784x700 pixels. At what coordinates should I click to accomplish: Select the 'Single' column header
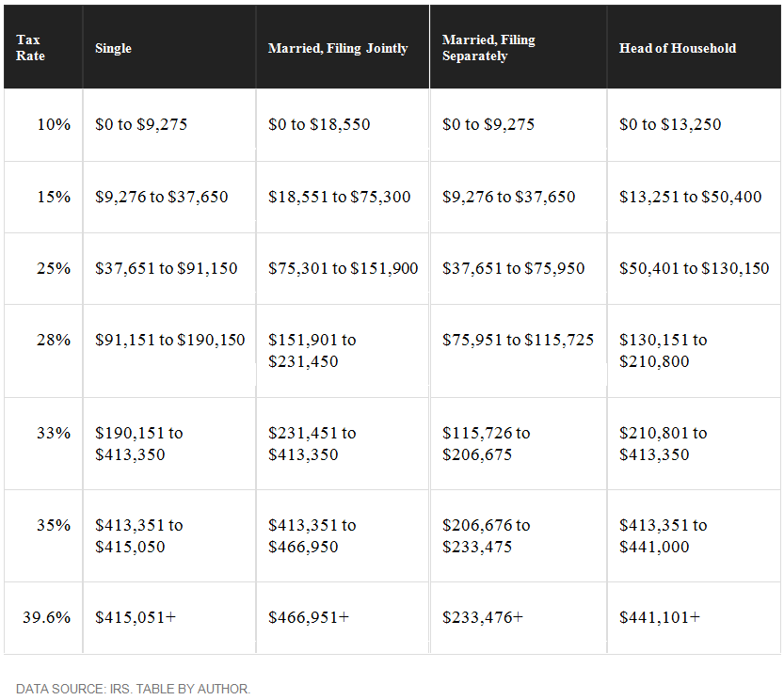[x=114, y=48]
